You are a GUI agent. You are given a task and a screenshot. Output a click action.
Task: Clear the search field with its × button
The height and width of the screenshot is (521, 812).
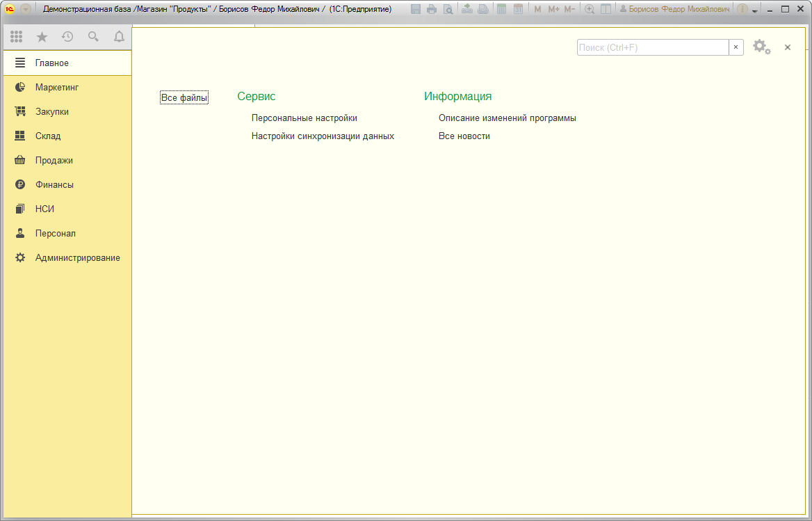click(736, 47)
